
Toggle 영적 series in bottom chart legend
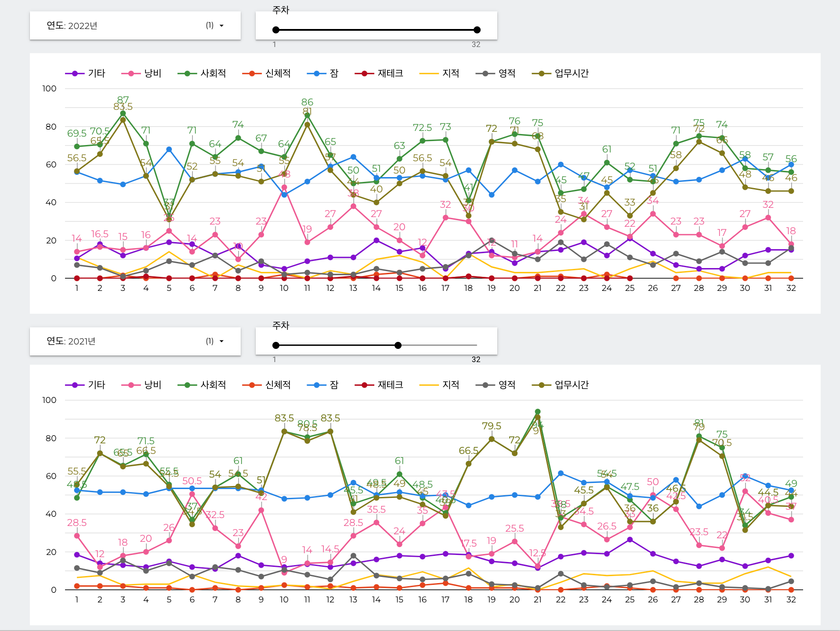[496, 385]
